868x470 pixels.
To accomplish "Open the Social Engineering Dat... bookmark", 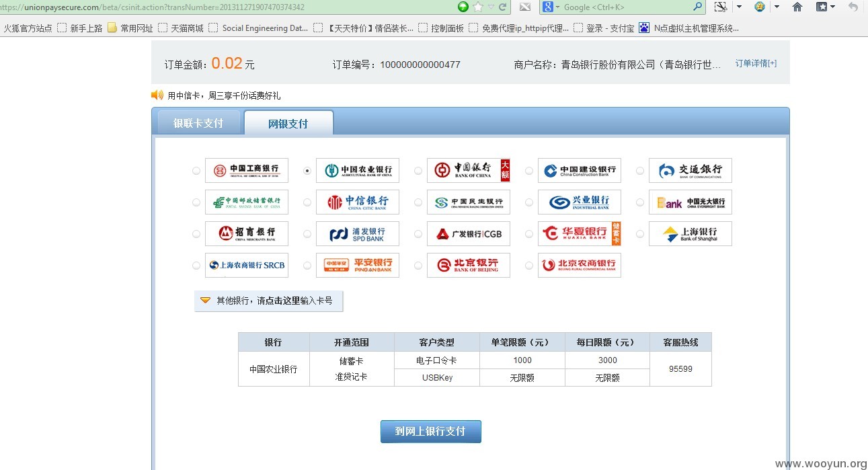I will click(x=258, y=28).
